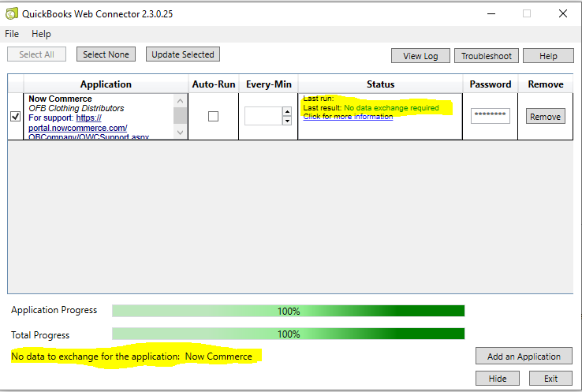
Task: Decrease the Every-Min value with down arrow
Action: click(286, 121)
